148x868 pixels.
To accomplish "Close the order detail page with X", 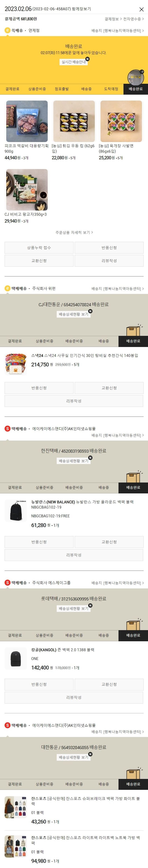I will [141, 9].
